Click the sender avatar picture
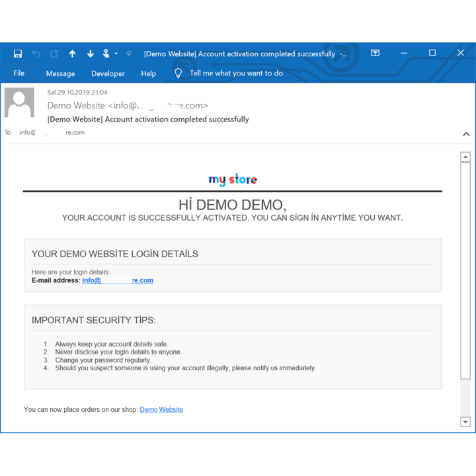The width and height of the screenshot is (476, 476). pos(19,102)
